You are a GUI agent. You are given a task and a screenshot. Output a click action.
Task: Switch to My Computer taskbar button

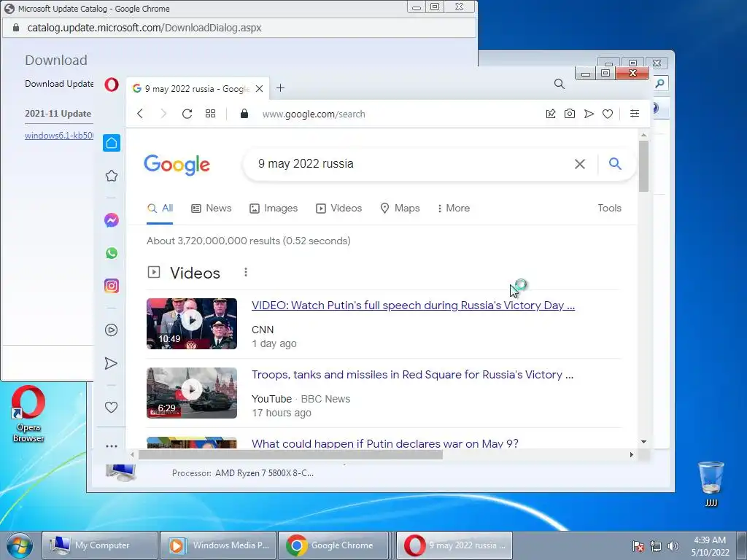click(x=99, y=545)
